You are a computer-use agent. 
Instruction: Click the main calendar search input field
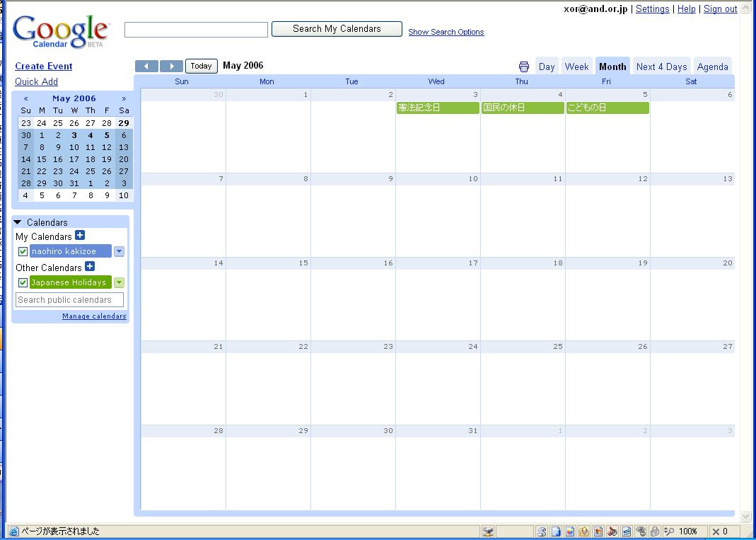tap(196, 30)
